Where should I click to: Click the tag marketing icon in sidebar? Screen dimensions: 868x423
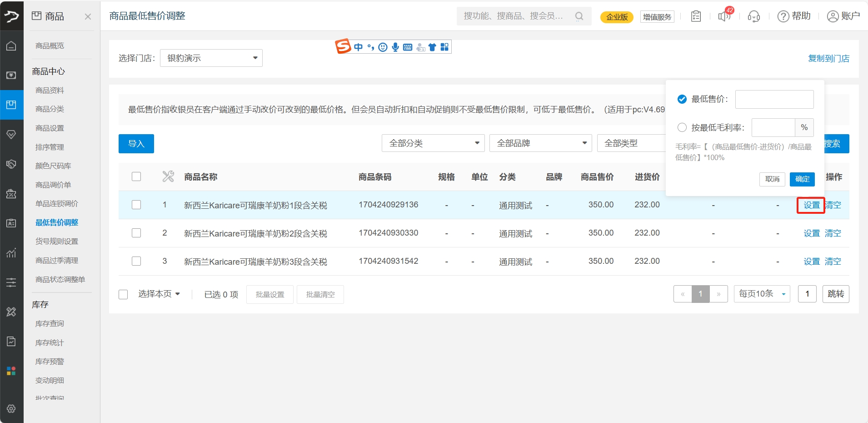[11, 164]
